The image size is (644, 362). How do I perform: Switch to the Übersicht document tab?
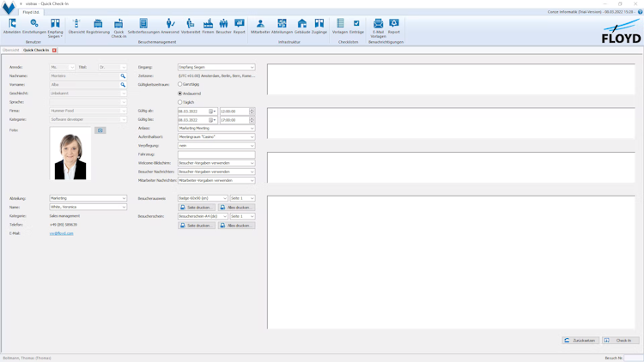coord(10,50)
